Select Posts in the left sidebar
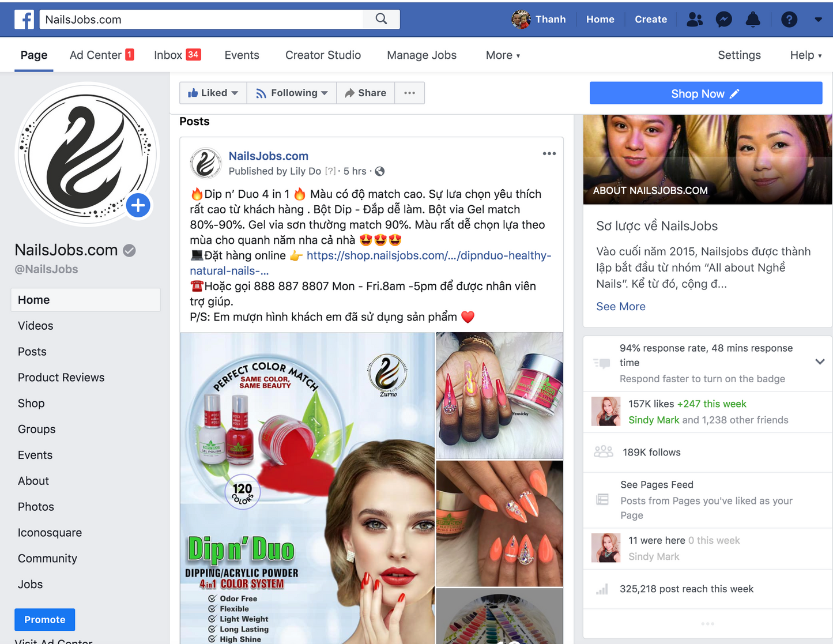 pyautogui.click(x=32, y=352)
